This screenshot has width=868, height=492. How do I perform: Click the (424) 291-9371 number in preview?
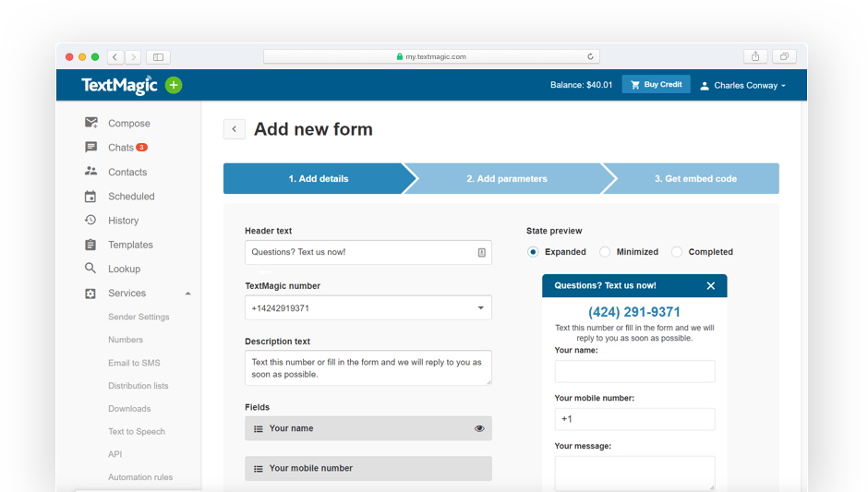pos(633,312)
